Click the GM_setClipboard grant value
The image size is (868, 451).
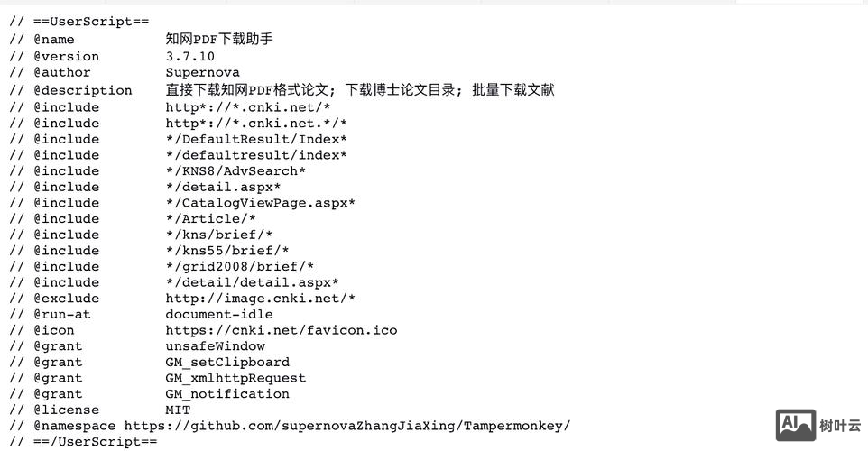(x=227, y=363)
